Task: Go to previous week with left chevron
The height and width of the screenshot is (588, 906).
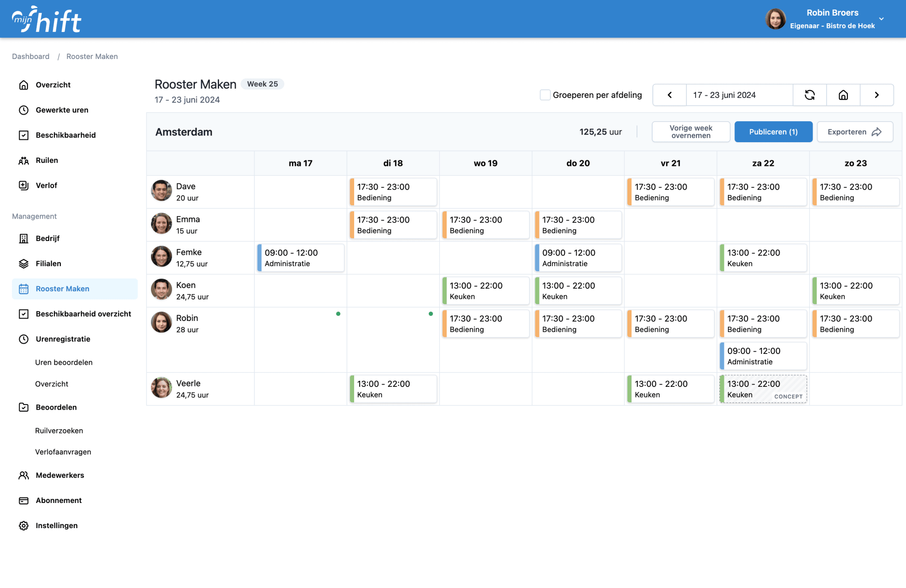Action: click(669, 95)
